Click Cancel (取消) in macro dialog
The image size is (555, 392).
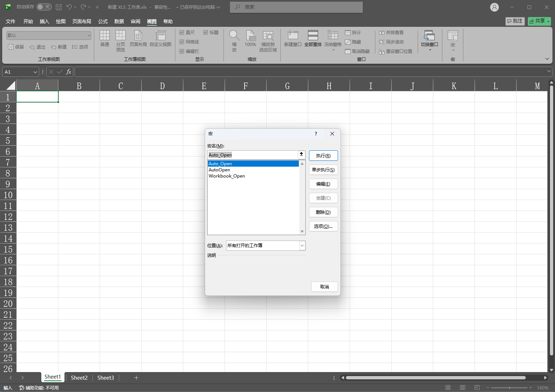coord(325,287)
